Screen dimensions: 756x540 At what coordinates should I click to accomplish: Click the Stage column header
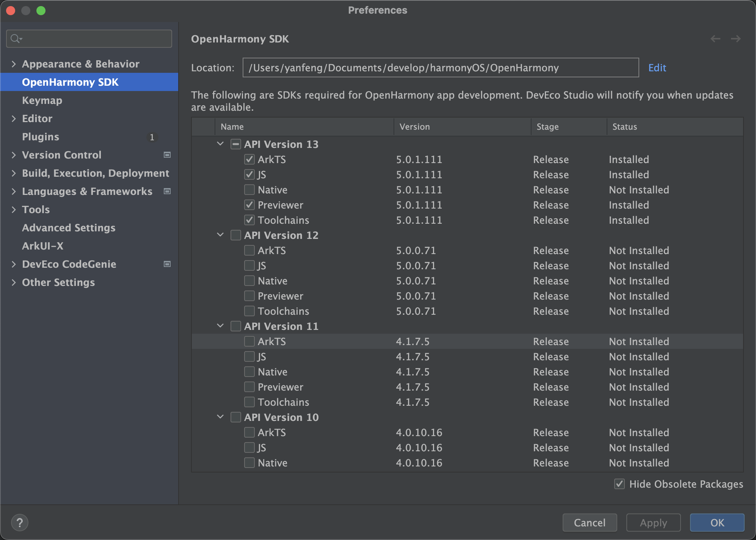click(569, 127)
